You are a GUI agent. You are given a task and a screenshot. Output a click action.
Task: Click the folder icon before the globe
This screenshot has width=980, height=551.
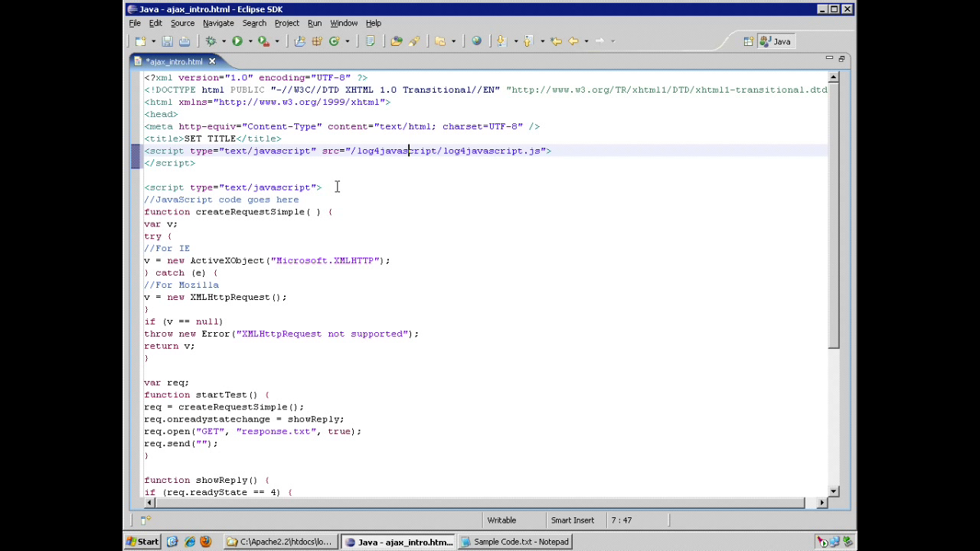click(x=440, y=41)
